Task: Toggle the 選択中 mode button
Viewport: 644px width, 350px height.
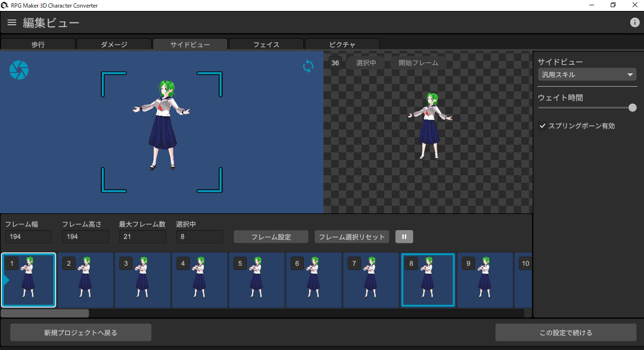Action: [x=365, y=62]
